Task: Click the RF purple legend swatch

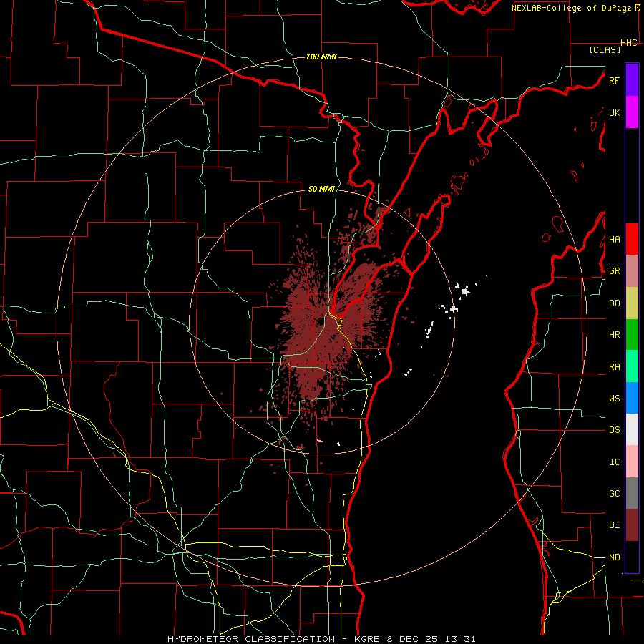Action: tap(632, 80)
